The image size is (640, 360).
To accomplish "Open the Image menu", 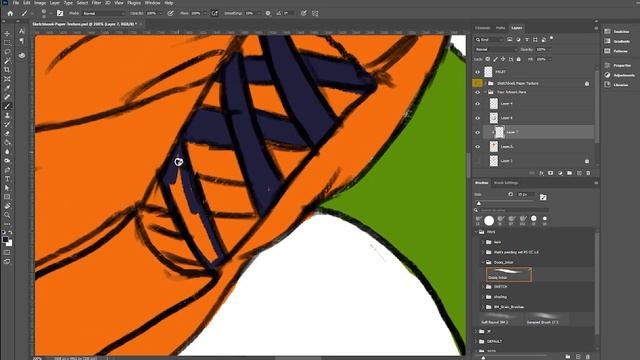I will point(40,3).
